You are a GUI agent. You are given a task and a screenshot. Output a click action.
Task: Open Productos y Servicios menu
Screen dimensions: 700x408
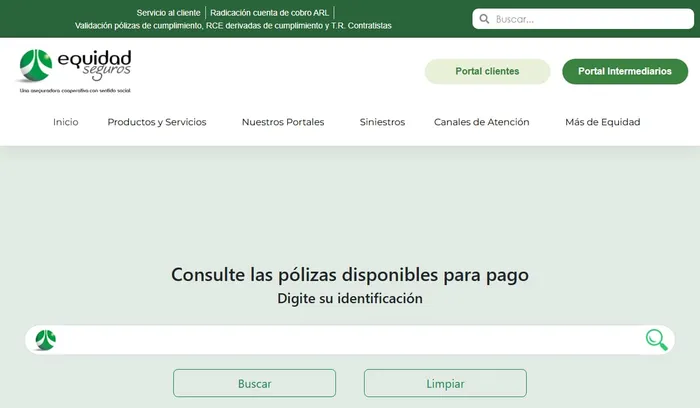click(157, 122)
